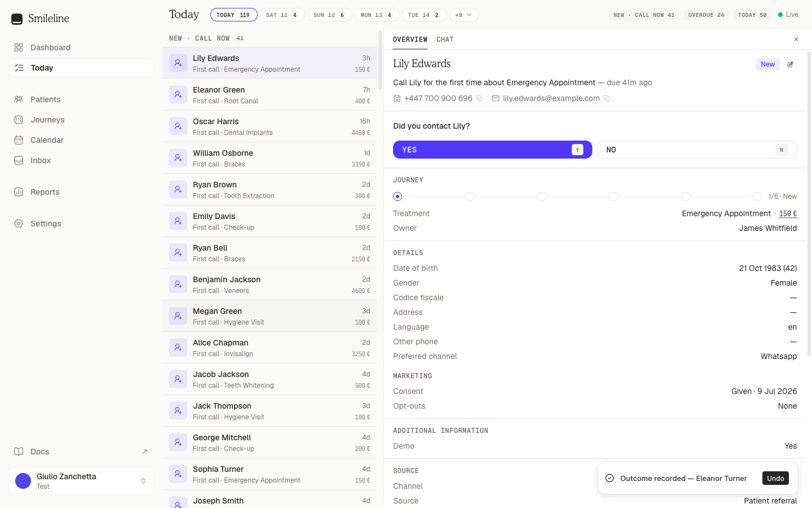
Task: Click the patient icon for William Osborne
Action: pos(178,158)
